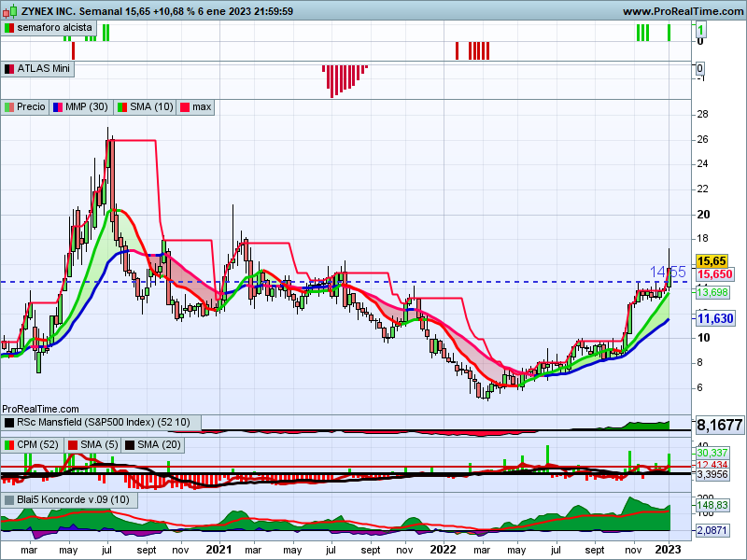Viewport: 747px width, 560px height.
Task: Click the MMP (30) blue-red color icon
Action: point(58,107)
